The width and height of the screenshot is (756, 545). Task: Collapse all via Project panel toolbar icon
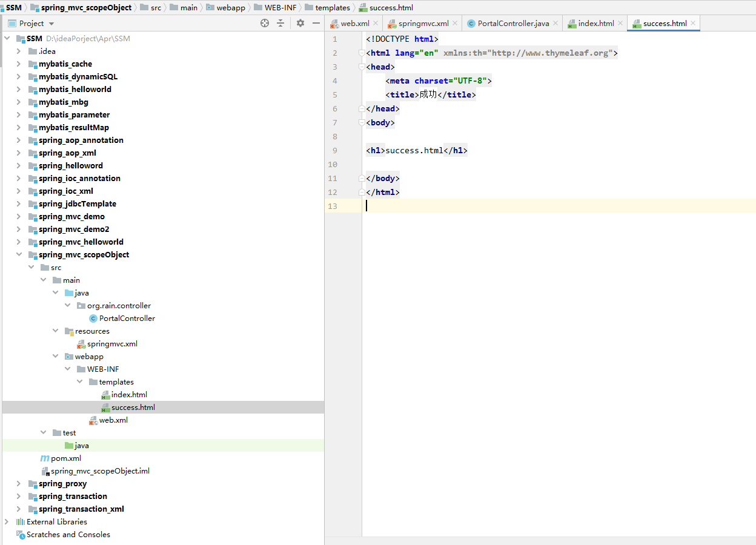pos(280,23)
